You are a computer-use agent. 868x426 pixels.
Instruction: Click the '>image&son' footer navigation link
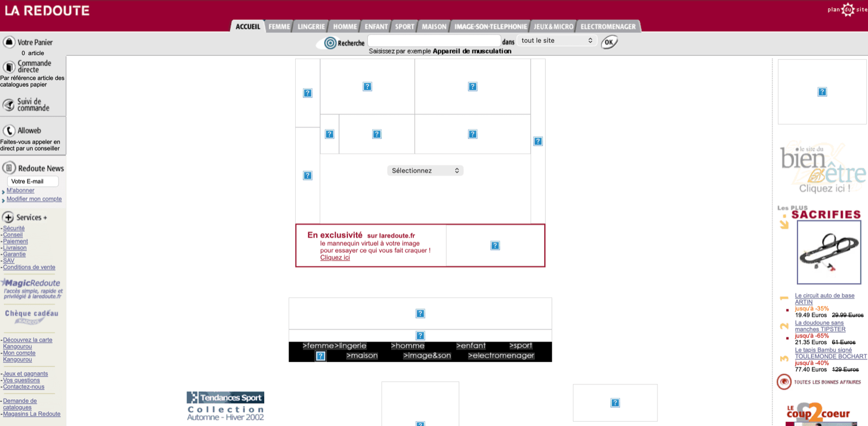pyautogui.click(x=427, y=356)
